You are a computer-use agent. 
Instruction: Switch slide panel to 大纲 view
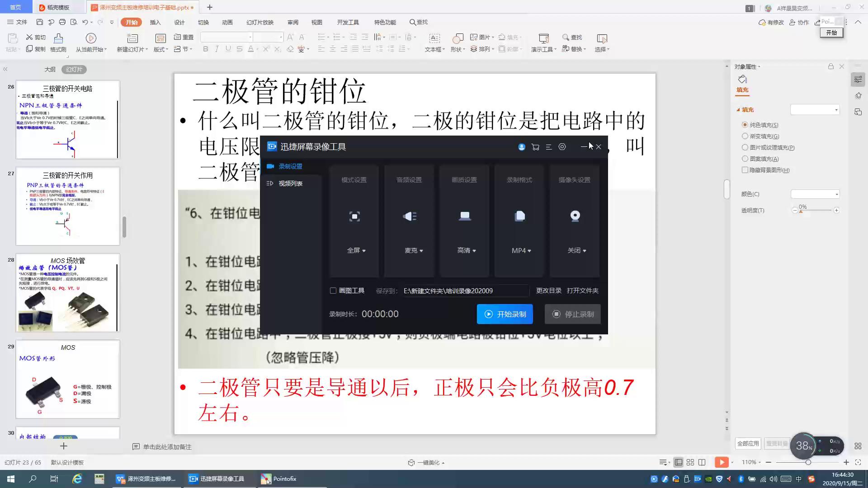[x=50, y=70]
